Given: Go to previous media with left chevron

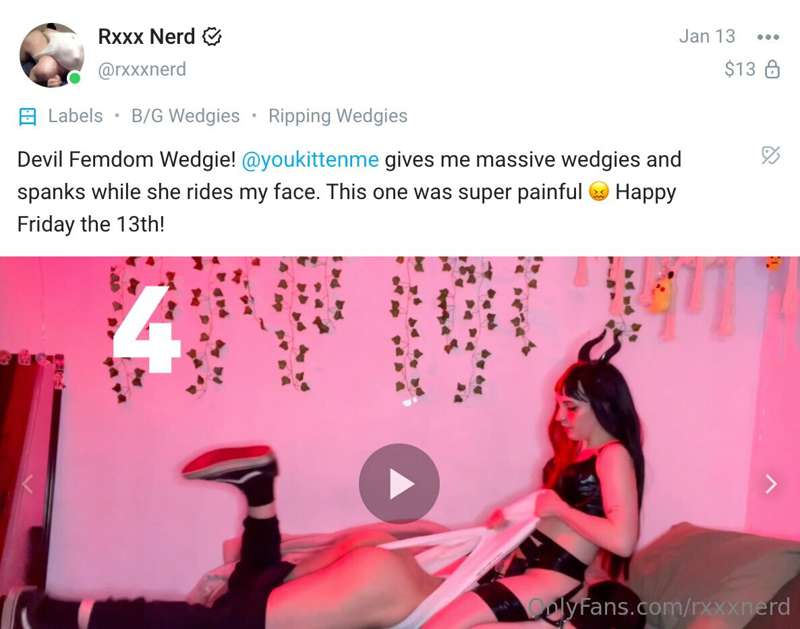Looking at the screenshot, I should pyautogui.click(x=28, y=484).
